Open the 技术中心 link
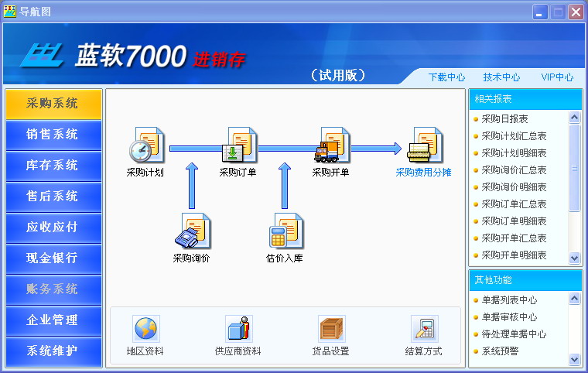This screenshot has width=588, height=373. tap(502, 77)
